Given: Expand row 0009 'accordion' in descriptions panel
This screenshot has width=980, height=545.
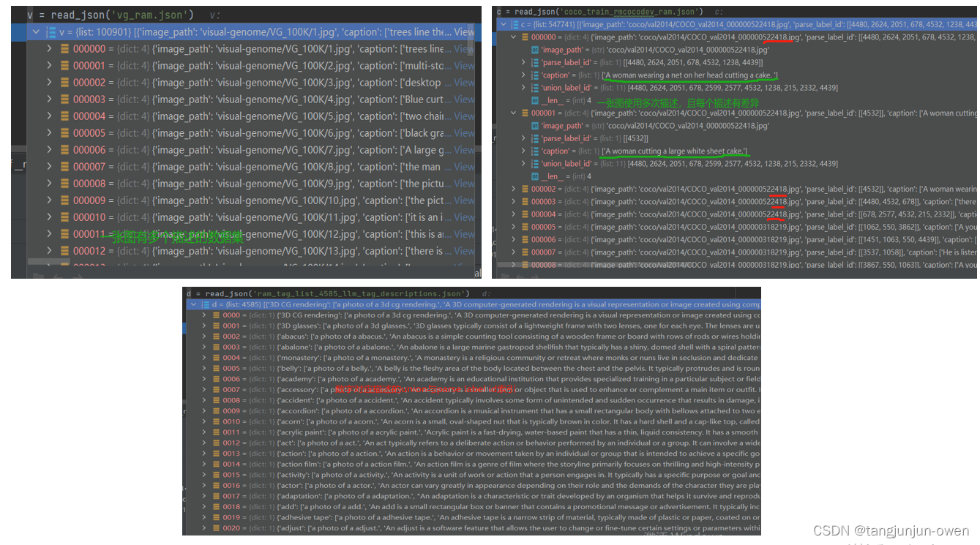Looking at the screenshot, I should click(x=204, y=411).
